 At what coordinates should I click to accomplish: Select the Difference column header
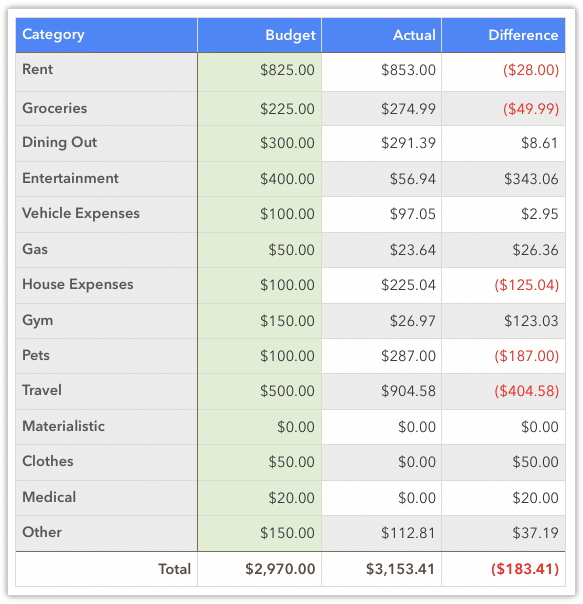[x=503, y=35]
